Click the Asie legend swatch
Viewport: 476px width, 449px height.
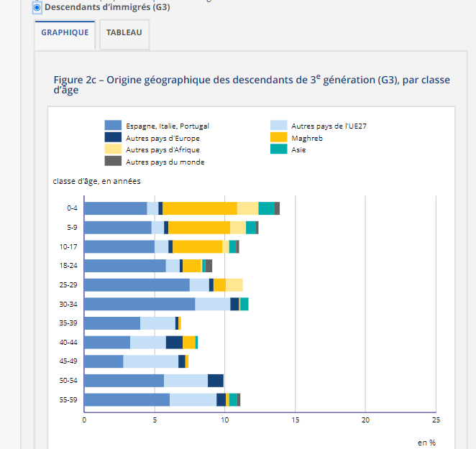click(278, 149)
